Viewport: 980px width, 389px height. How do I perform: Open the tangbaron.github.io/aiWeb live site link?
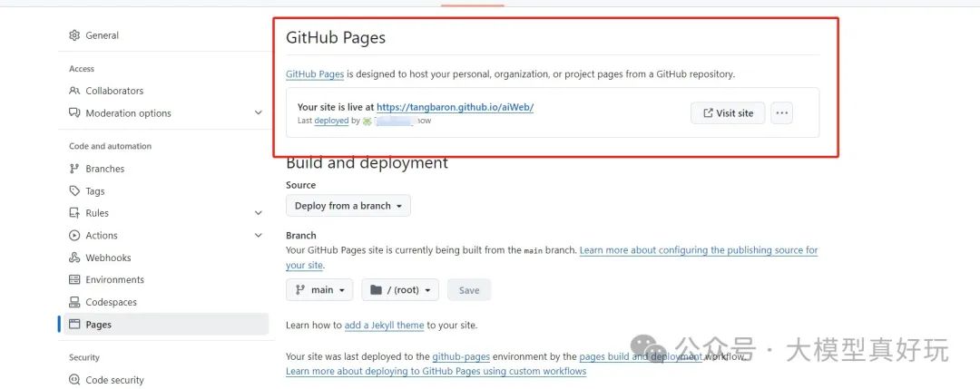tap(455, 107)
